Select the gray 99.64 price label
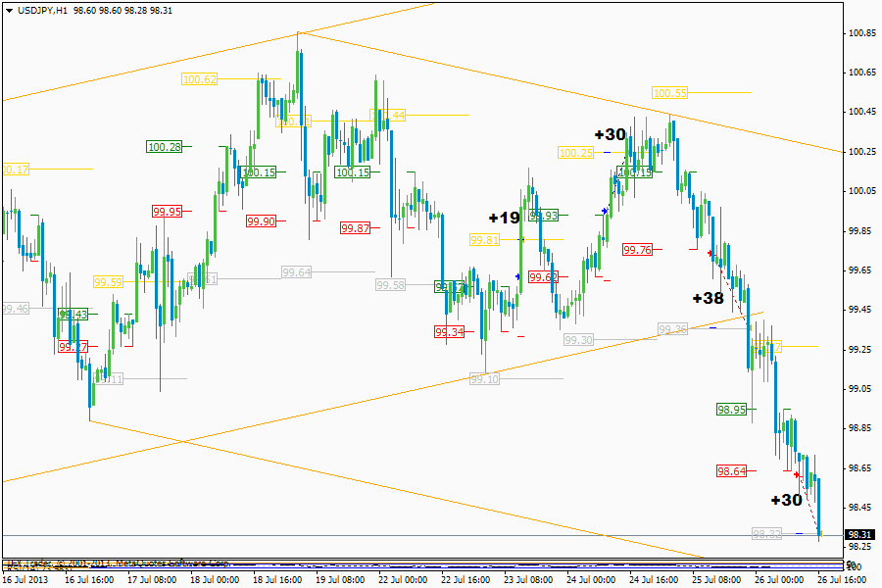Viewport: 882px width, 588px height. pos(296,272)
